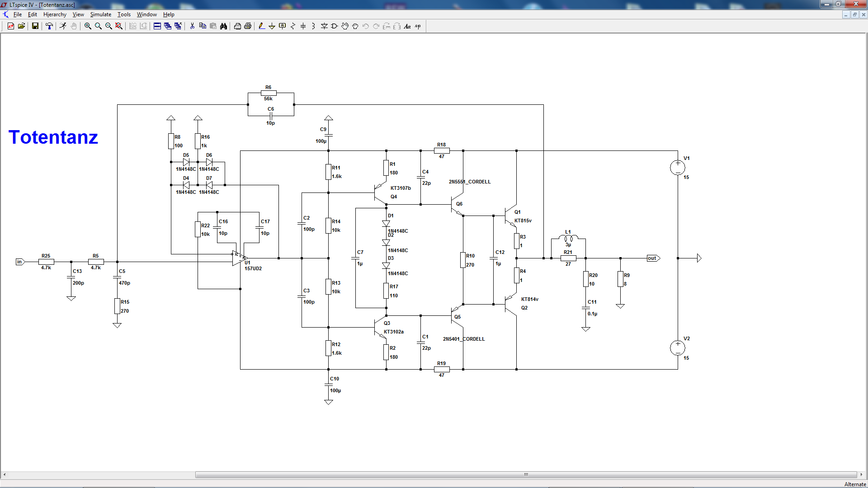868x488 pixels.
Task: Open the Tools menu
Action: [x=124, y=14]
